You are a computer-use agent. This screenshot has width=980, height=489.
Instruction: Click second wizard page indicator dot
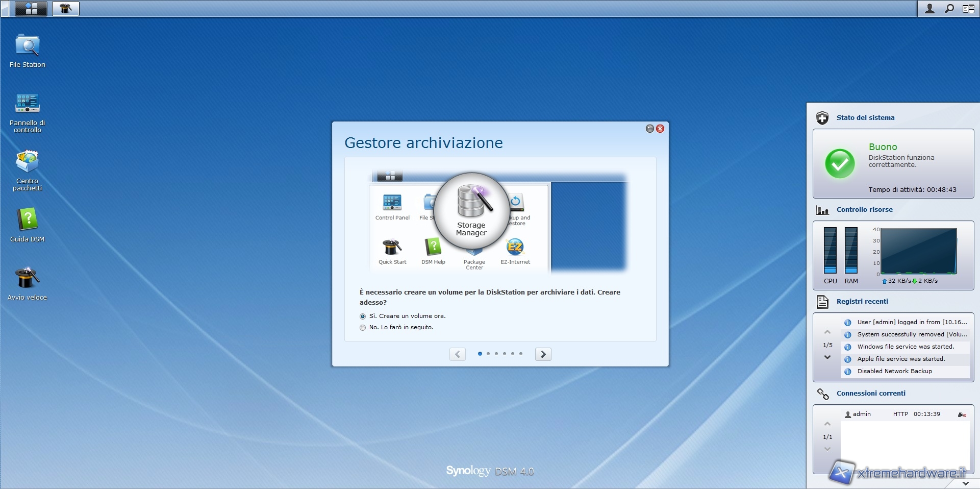pos(488,354)
